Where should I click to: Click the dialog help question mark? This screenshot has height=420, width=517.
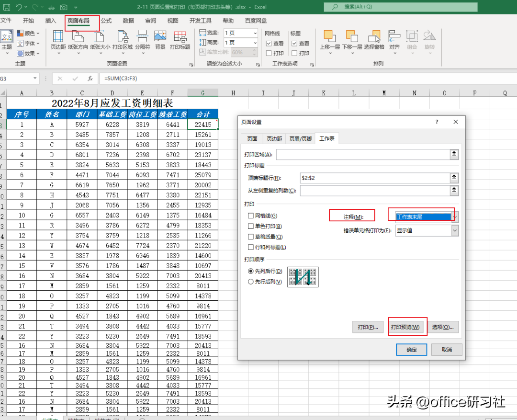[x=437, y=122]
